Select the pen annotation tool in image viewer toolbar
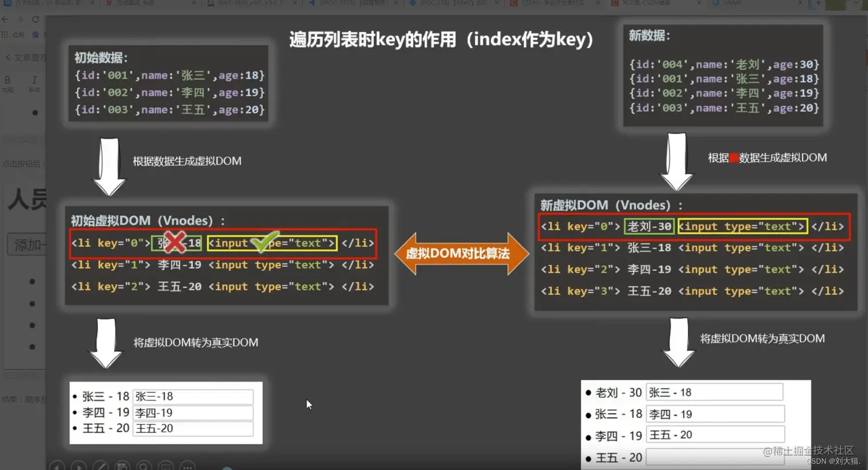 (x=101, y=468)
